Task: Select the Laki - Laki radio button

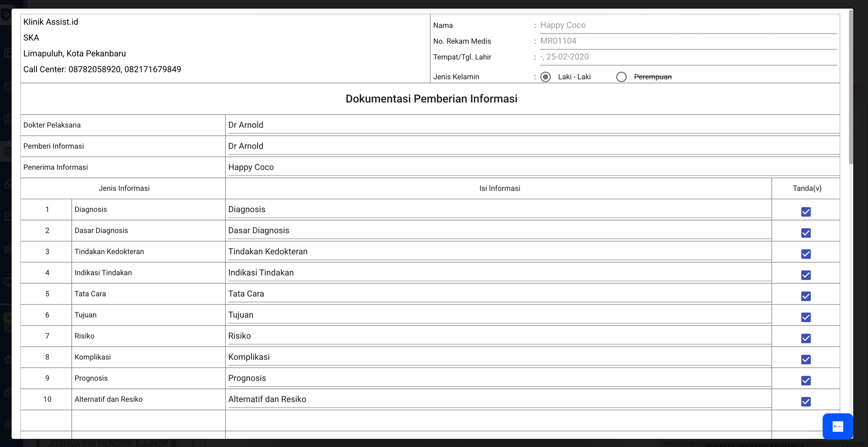Action: click(x=546, y=77)
